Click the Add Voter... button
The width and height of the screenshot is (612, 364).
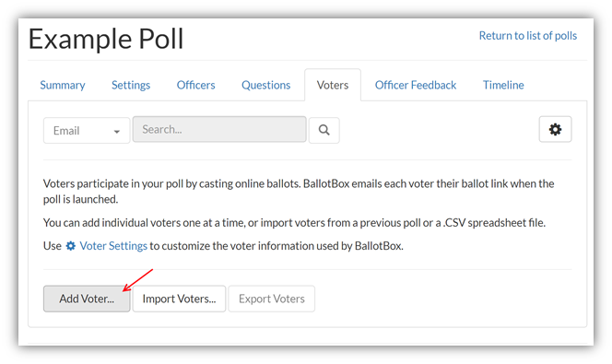[87, 299]
